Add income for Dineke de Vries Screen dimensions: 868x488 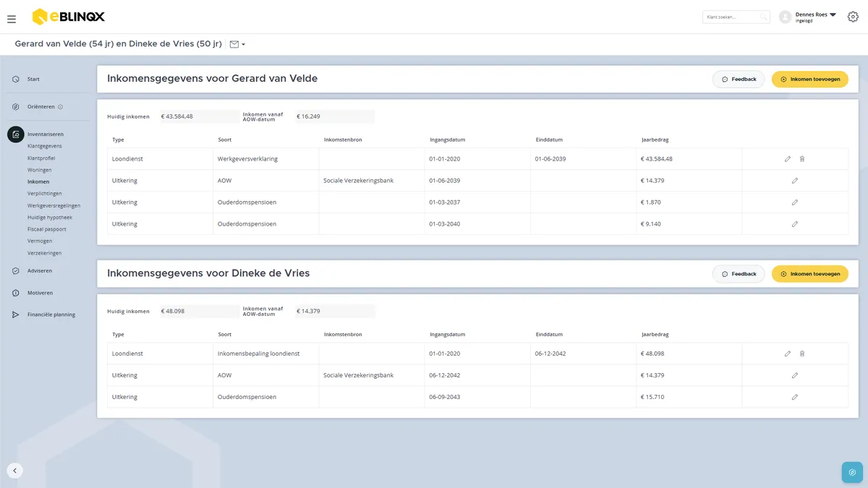click(810, 274)
